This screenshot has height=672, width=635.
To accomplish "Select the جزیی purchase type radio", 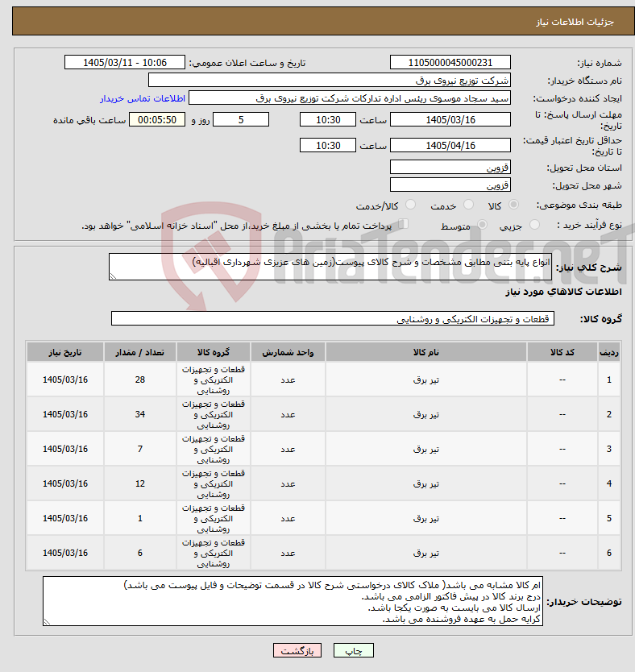I will coord(534,225).
